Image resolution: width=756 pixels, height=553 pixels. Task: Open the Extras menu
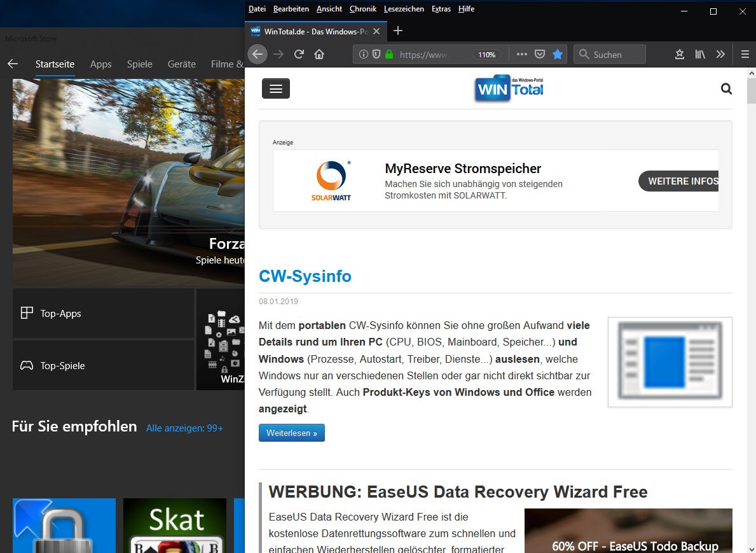(441, 9)
